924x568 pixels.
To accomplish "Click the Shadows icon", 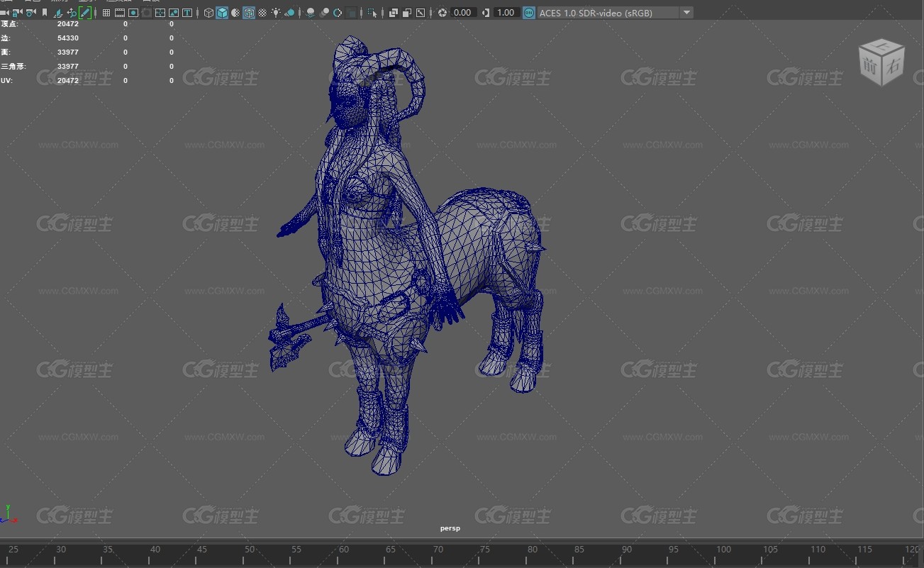I will click(x=289, y=13).
